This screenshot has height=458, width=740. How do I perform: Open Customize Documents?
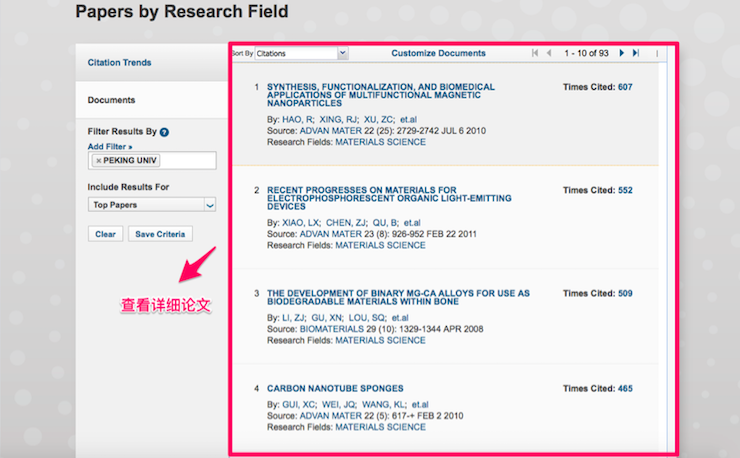(x=438, y=53)
